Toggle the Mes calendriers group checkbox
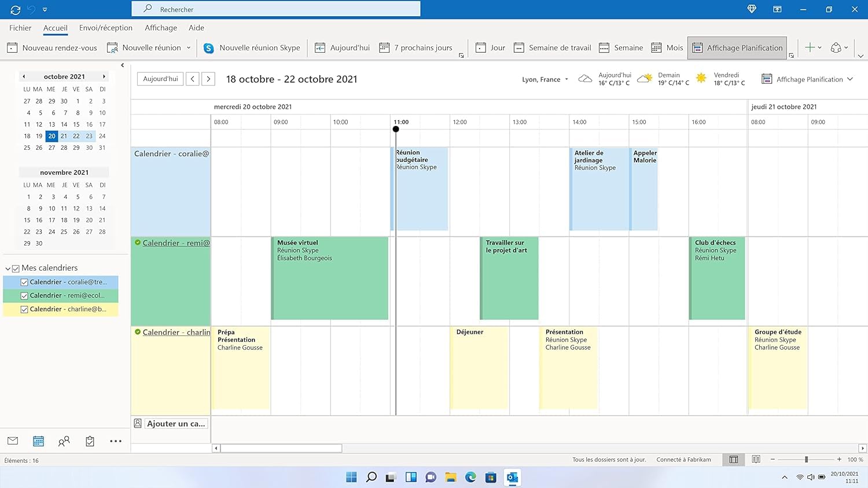The width and height of the screenshot is (868, 488). pos(16,268)
